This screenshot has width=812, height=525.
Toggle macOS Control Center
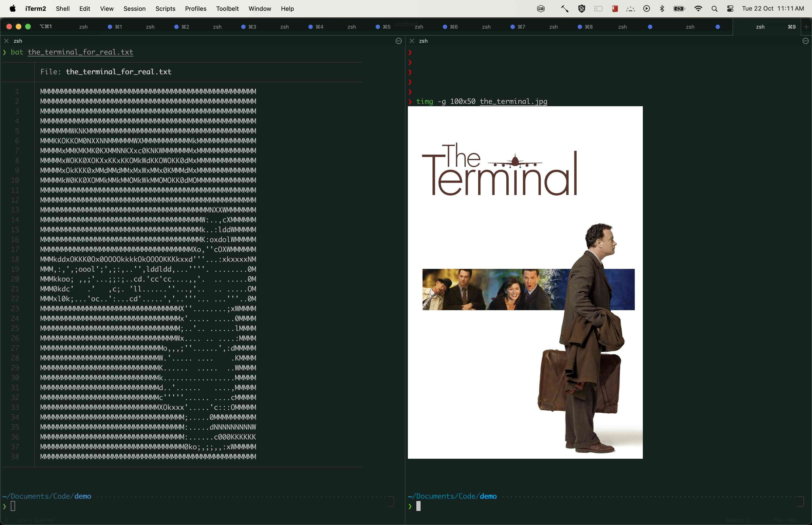point(730,8)
